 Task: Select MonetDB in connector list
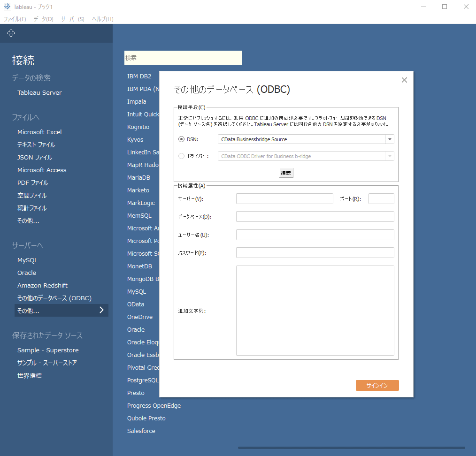139,266
